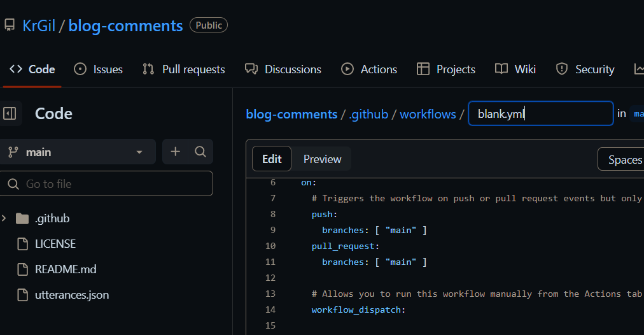Click blog-comments breadcrumb link
Image resolution: width=644 pixels, height=335 pixels.
291,114
